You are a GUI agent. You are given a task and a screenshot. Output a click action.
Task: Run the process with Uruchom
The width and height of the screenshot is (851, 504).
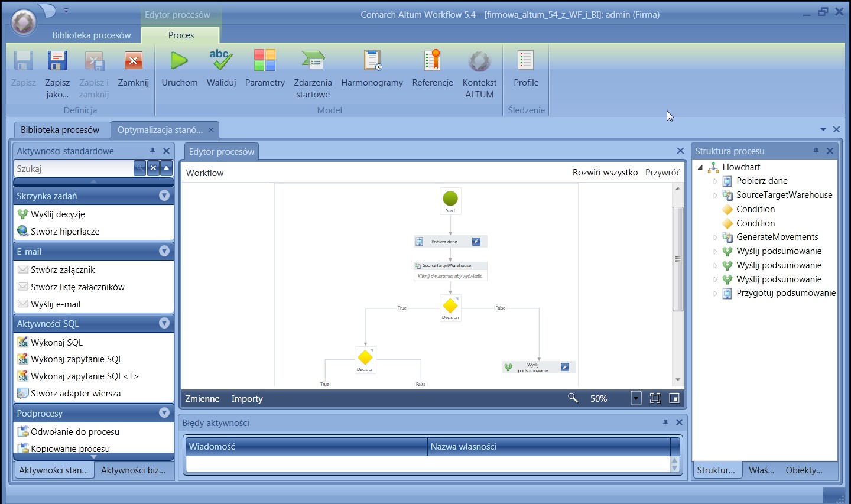click(x=179, y=60)
